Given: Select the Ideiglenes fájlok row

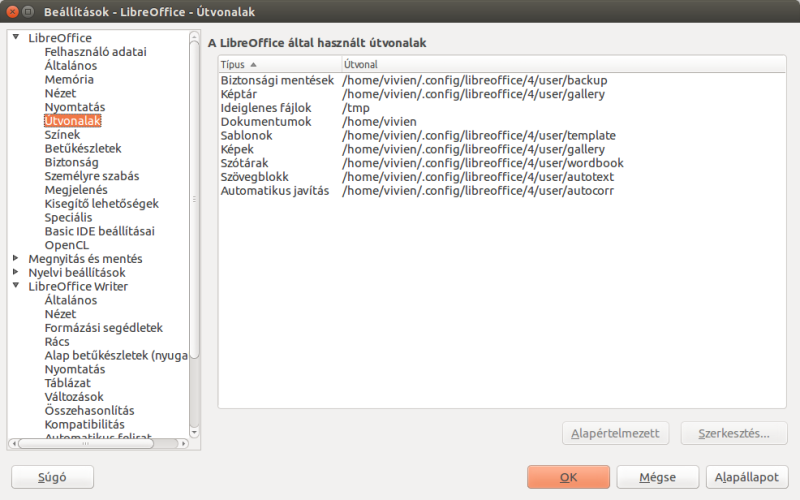Looking at the screenshot, I should click(502, 108).
